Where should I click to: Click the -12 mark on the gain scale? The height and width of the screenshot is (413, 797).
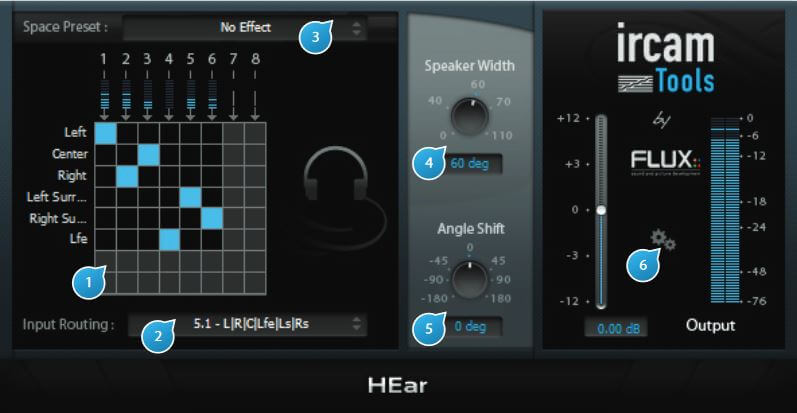click(x=569, y=301)
